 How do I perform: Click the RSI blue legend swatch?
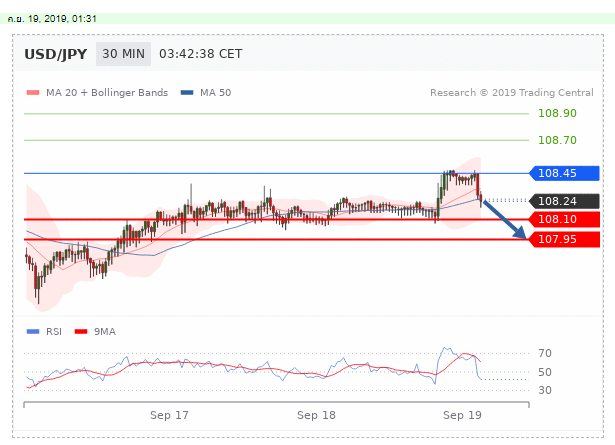click(33, 332)
